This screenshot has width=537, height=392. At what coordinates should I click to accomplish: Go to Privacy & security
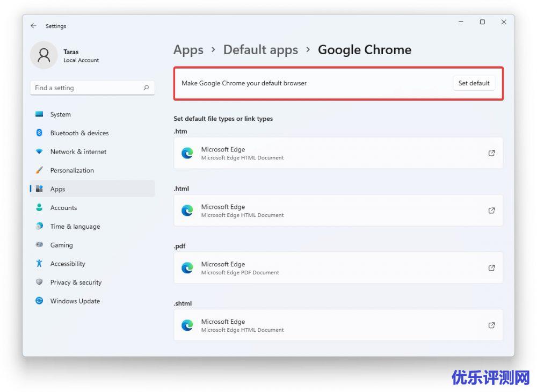point(92,282)
